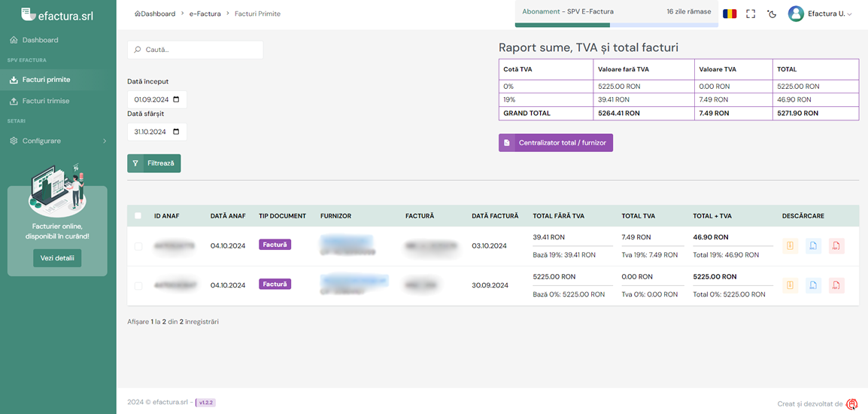Check the box for the 03.10.2024 invoice row
This screenshot has height=414, width=868.
[x=138, y=246]
